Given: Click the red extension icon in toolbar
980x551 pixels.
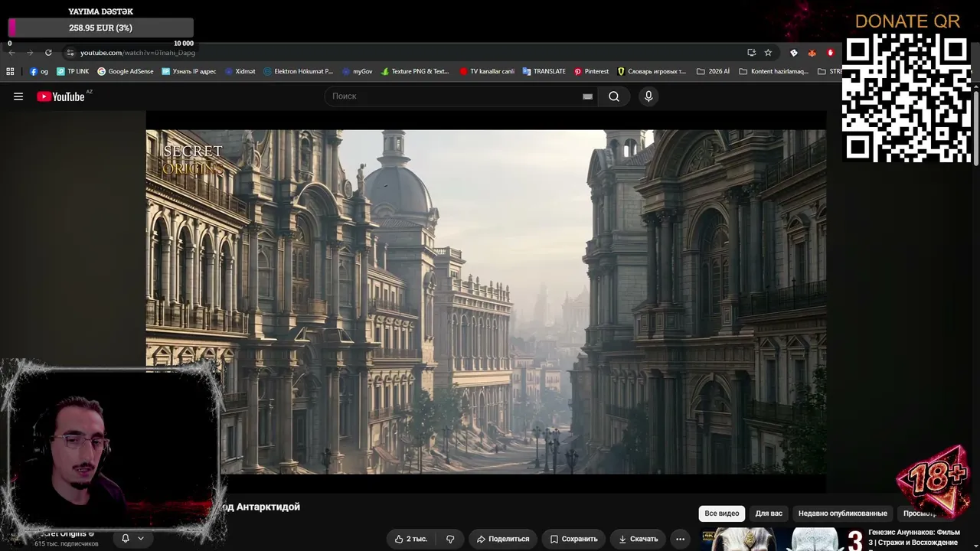Looking at the screenshot, I should [830, 53].
